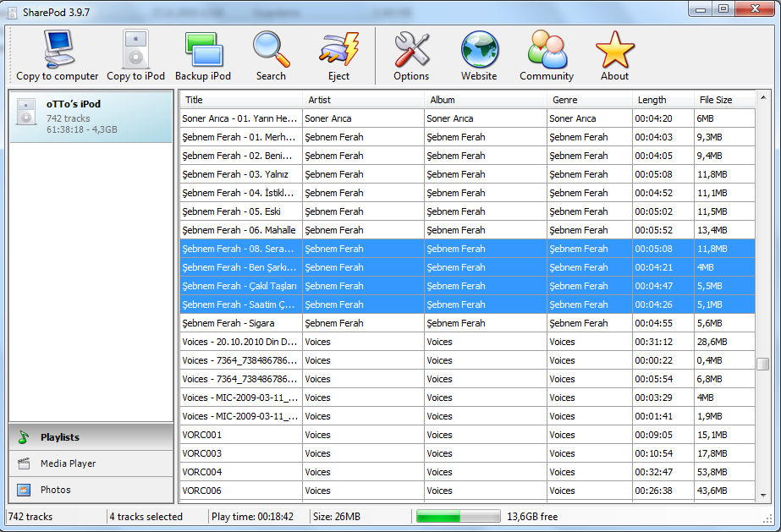Screen dimensions: 781x532
Task: Sort by Length column header
Action: 663,100
